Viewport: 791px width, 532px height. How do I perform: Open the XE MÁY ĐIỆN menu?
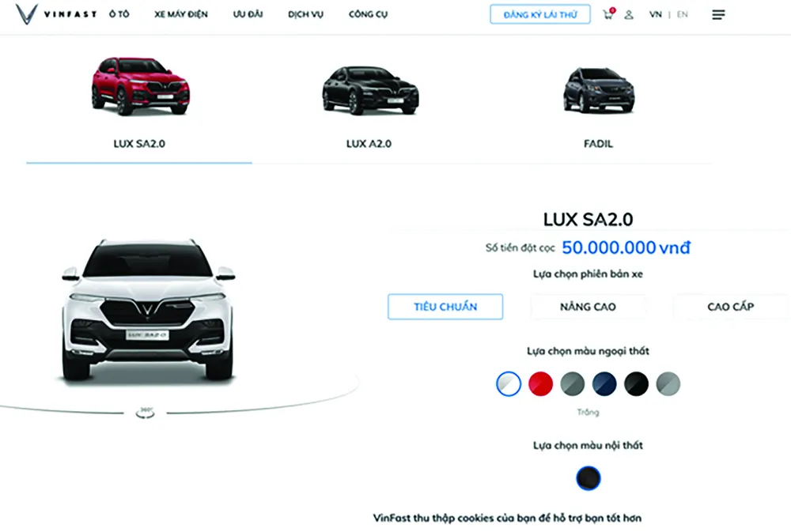pyautogui.click(x=181, y=14)
